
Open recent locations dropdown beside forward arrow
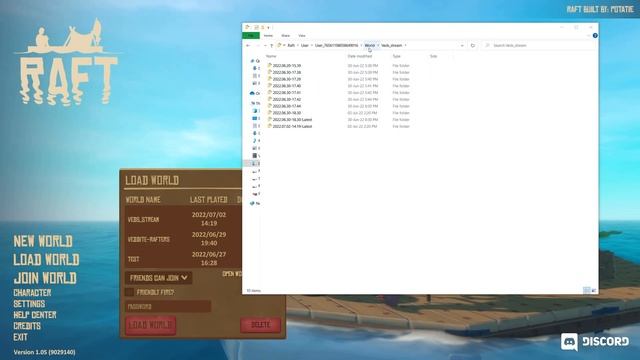click(x=264, y=45)
